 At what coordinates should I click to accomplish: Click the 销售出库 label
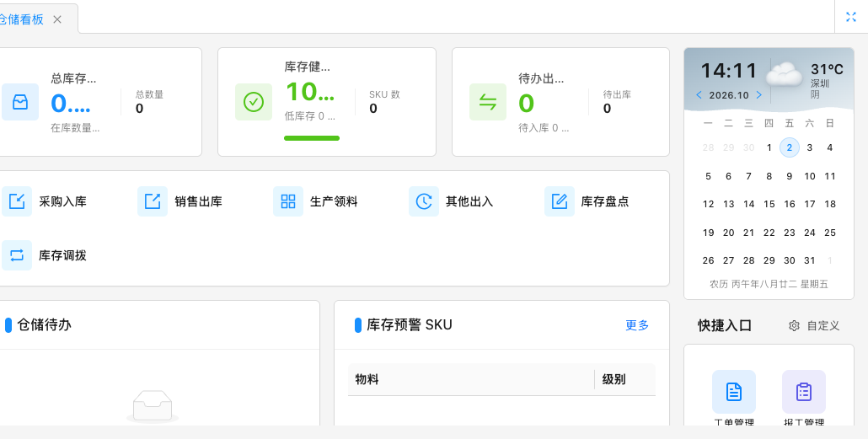coord(198,201)
